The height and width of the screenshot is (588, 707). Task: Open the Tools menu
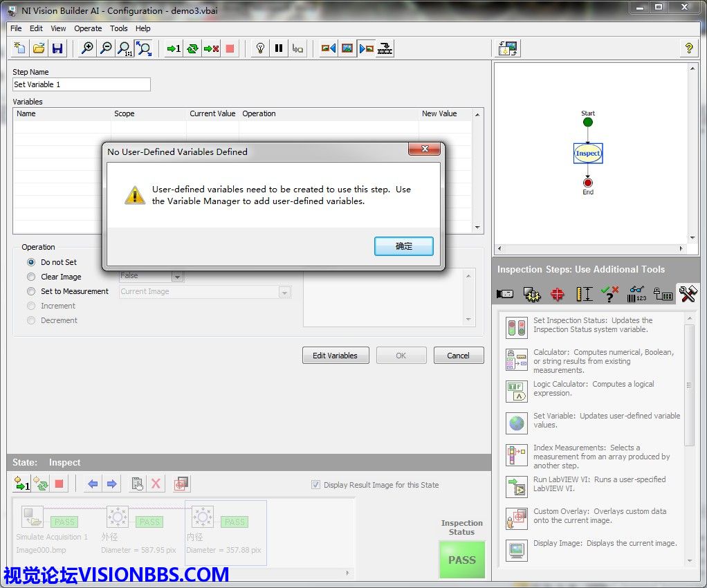click(118, 28)
